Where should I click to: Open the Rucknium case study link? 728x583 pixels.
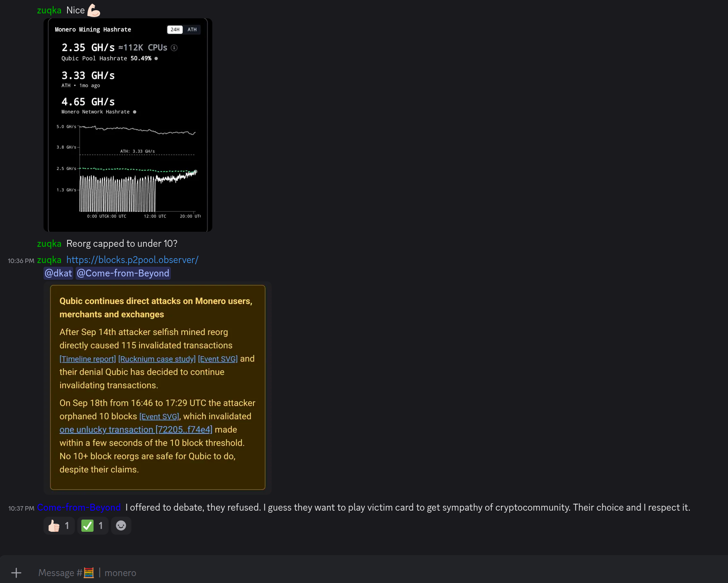point(157,359)
